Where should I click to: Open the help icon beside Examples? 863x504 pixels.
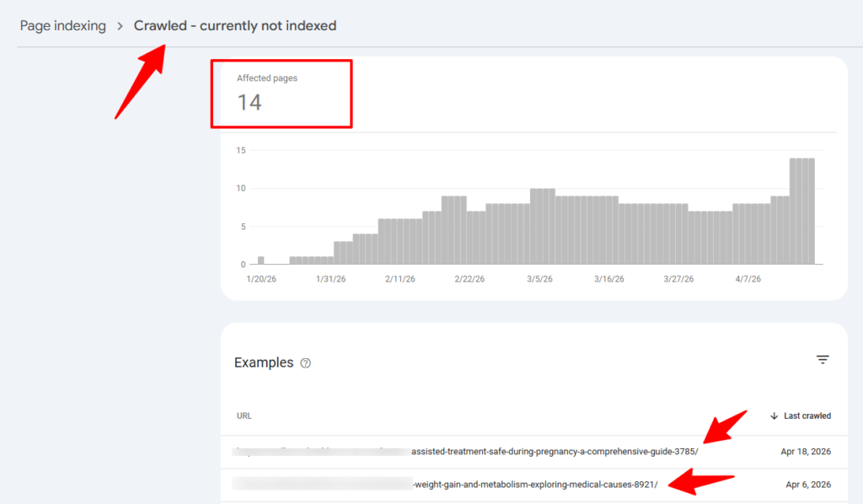[306, 363]
